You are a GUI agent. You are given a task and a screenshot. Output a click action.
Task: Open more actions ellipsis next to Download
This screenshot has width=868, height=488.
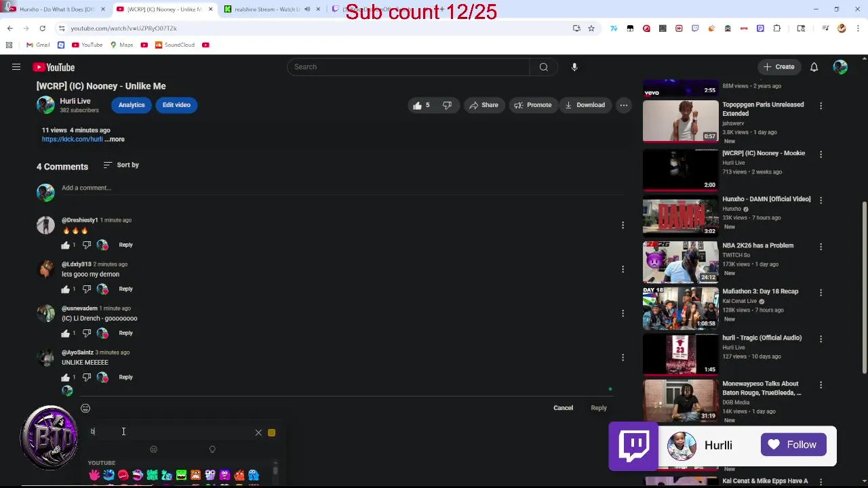(x=623, y=105)
